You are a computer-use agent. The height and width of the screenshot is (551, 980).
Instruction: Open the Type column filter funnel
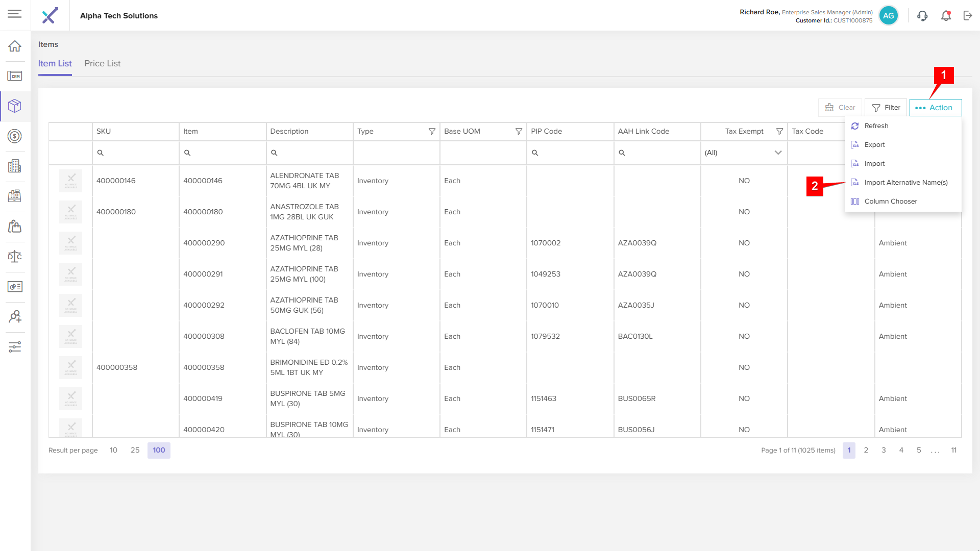pos(432,132)
